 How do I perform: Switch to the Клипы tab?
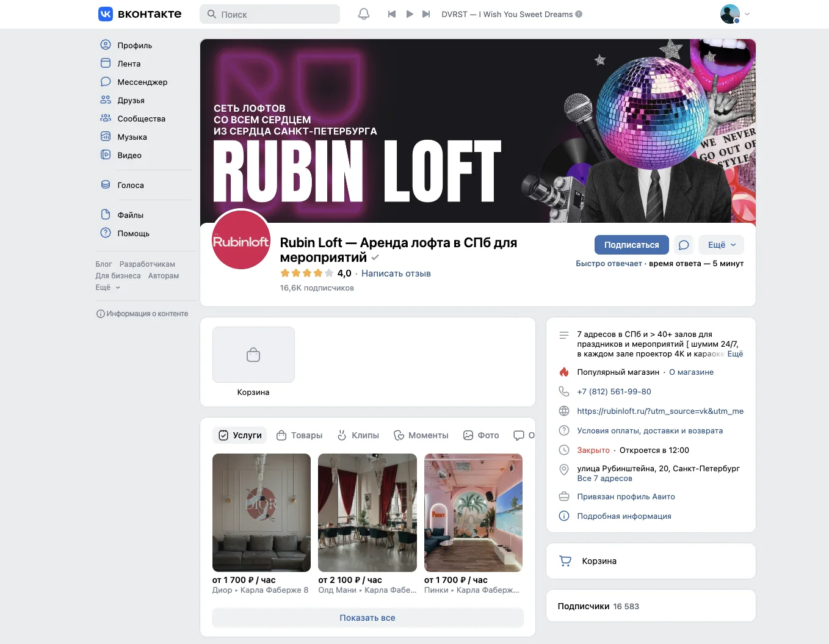(358, 435)
